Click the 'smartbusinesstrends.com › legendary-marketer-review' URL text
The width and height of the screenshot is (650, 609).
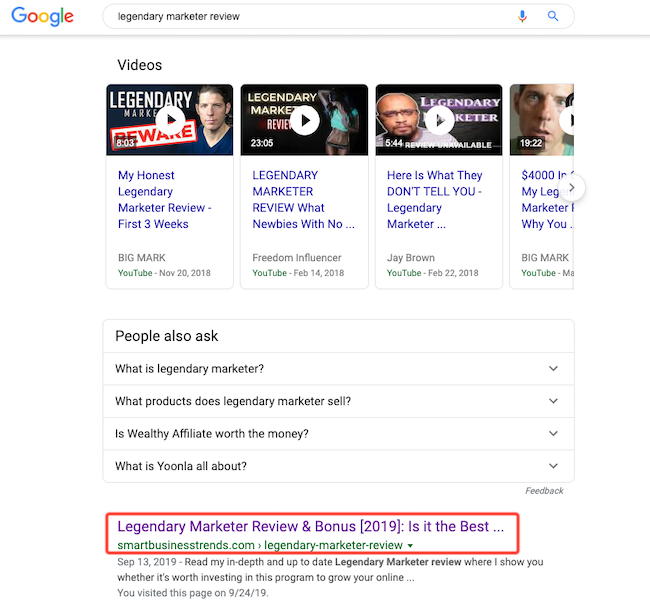click(260, 545)
